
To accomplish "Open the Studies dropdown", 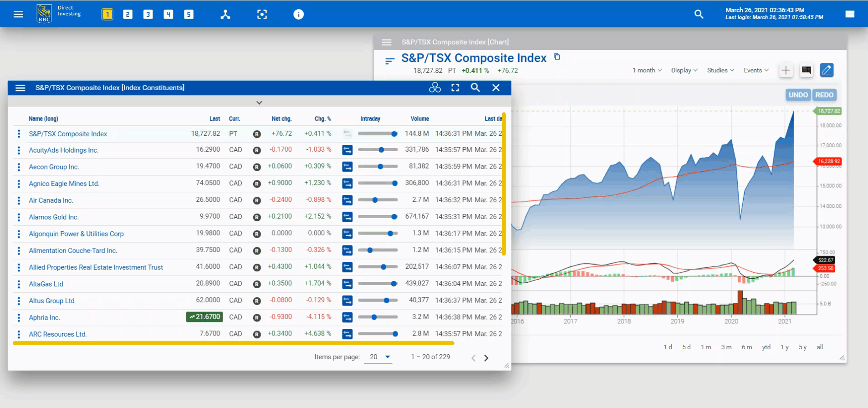I will click(x=720, y=70).
